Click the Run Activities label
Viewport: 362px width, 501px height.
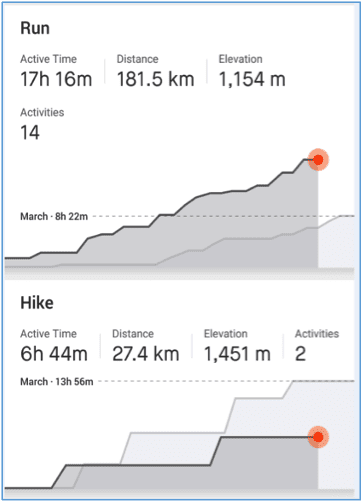tap(42, 112)
